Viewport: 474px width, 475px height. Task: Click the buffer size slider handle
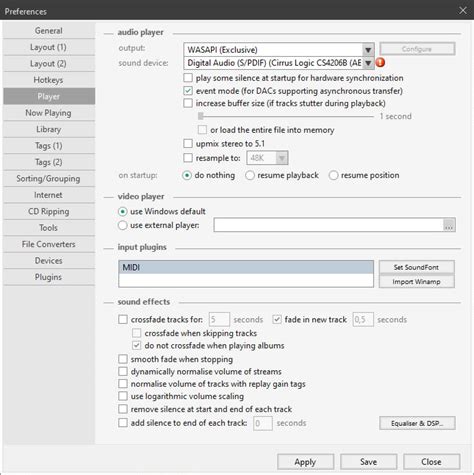coord(200,116)
